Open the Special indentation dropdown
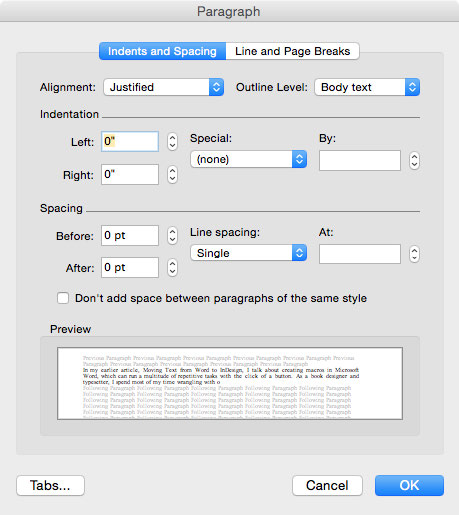The image size is (459, 515). point(248,159)
